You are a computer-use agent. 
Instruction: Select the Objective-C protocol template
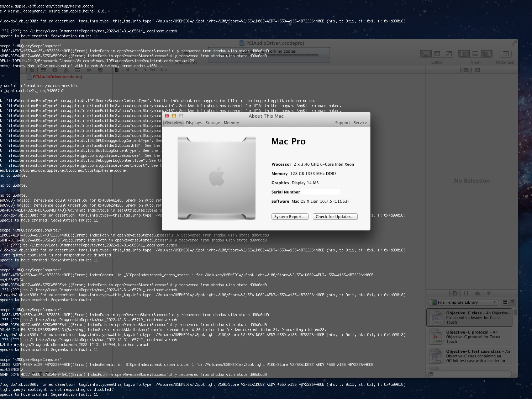pyautogui.click(x=469, y=337)
